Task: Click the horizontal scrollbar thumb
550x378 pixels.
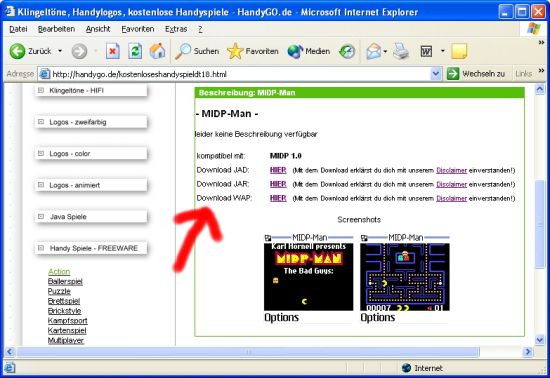Action: [x=248, y=351]
